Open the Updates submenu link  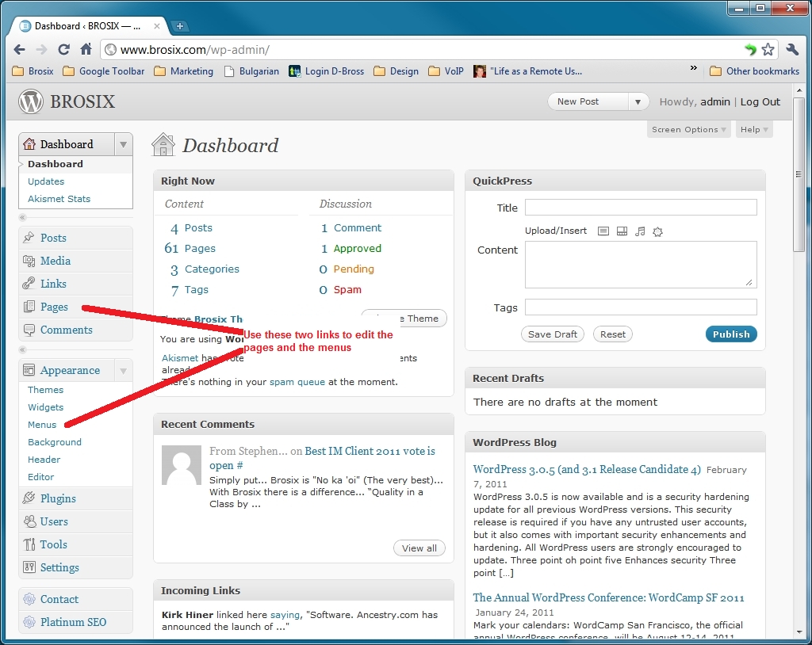pyautogui.click(x=46, y=181)
